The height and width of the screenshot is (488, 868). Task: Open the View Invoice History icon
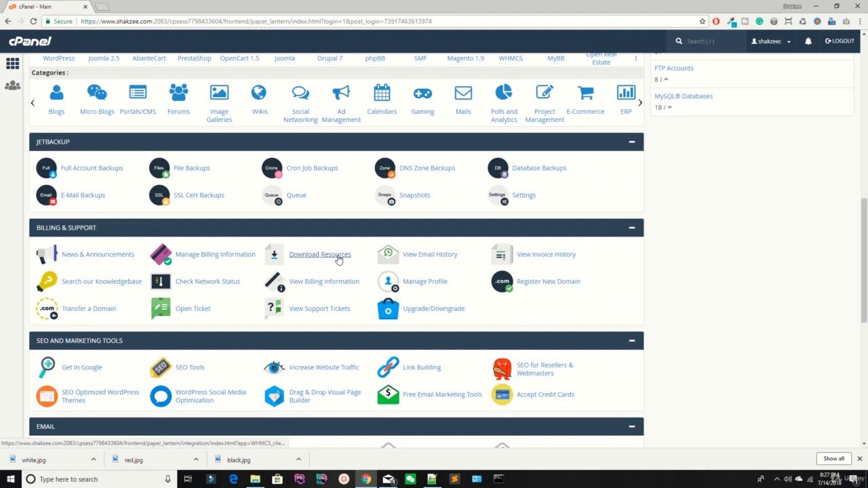502,254
